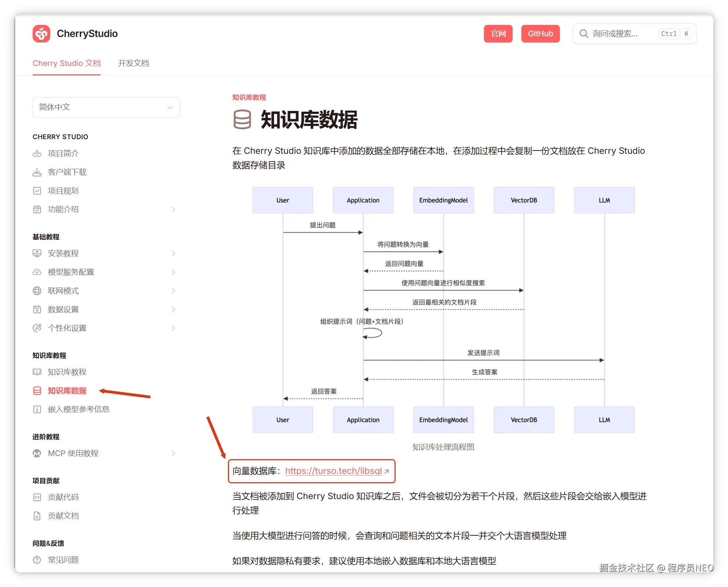
Task: Click the globe icon beside 联网模式
Action: (x=37, y=291)
